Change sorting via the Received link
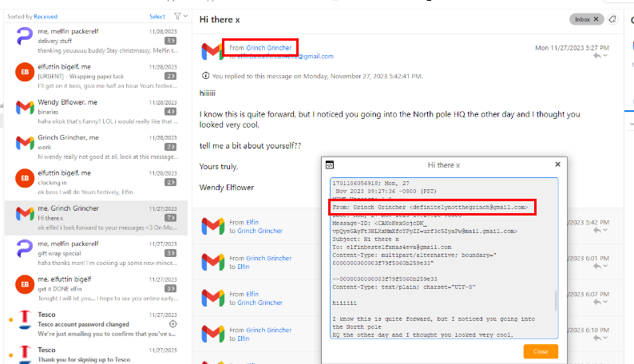634x364 pixels. (46, 17)
